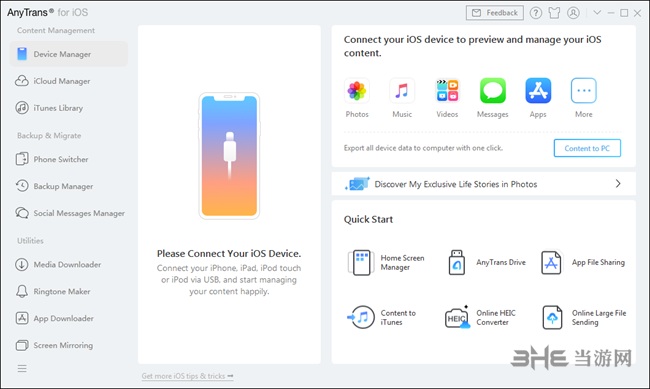Open the Messages category icon
Viewport: 650px width, 389px height.
492,90
